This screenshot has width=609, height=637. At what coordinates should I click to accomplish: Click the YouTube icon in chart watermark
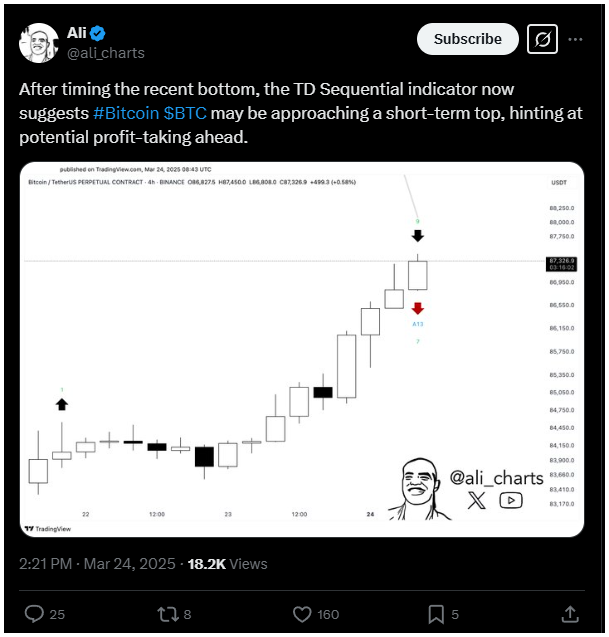coord(511,500)
